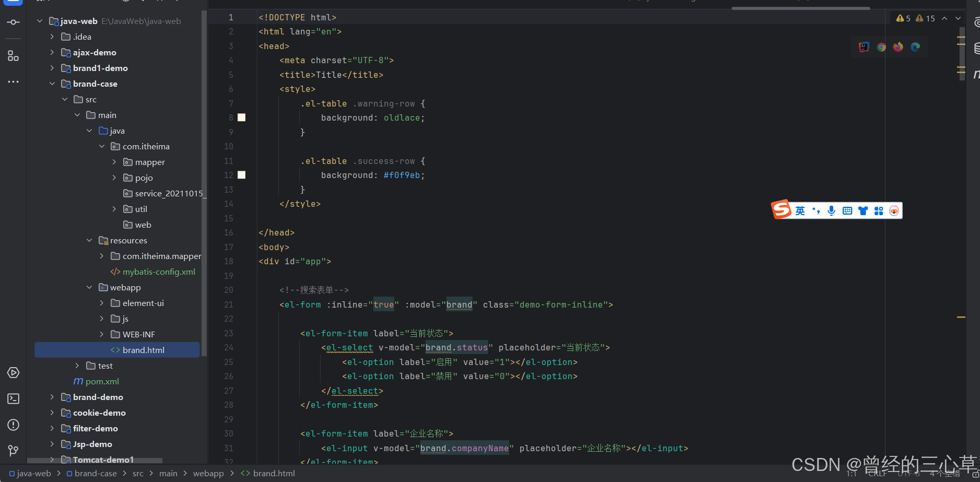Image resolution: width=980 pixels, height=482 pixels.
Task: Click oldlace color swatch in gutter
Action: [242, 117]
